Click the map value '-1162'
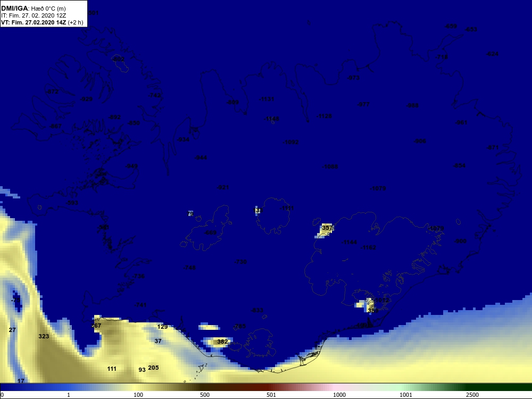 coord(369,247)
